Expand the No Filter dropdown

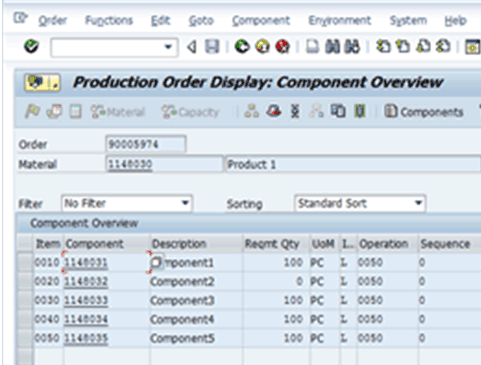[185, 203]
